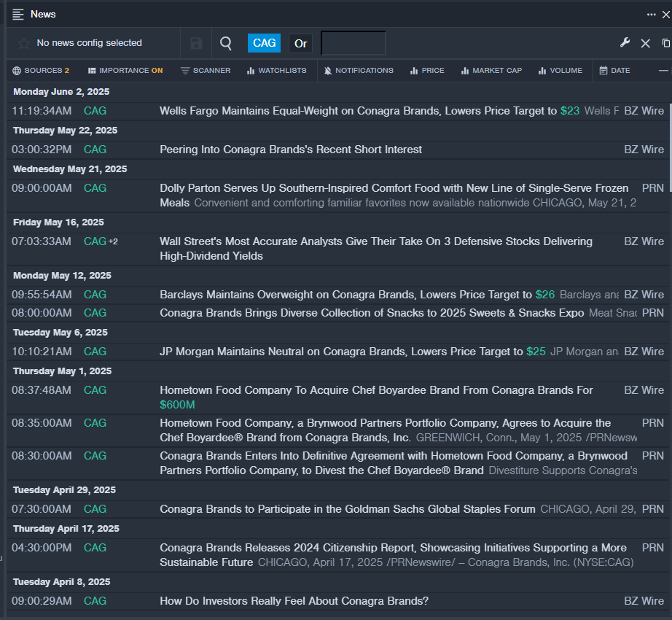Image resolution: width=672 pixels, height=620 pixels.
Task: Click PRN source in Goldman Sachs Forum row
Action: point(653,509)
